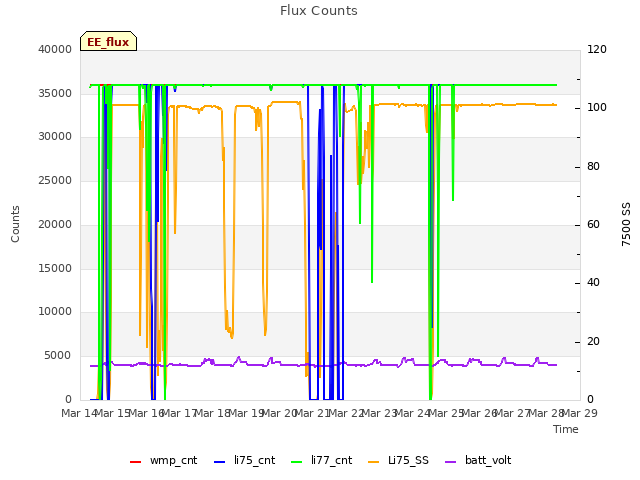640x480 pixels.
Task: Click the 100 right axis label
Action: (597, 108)
